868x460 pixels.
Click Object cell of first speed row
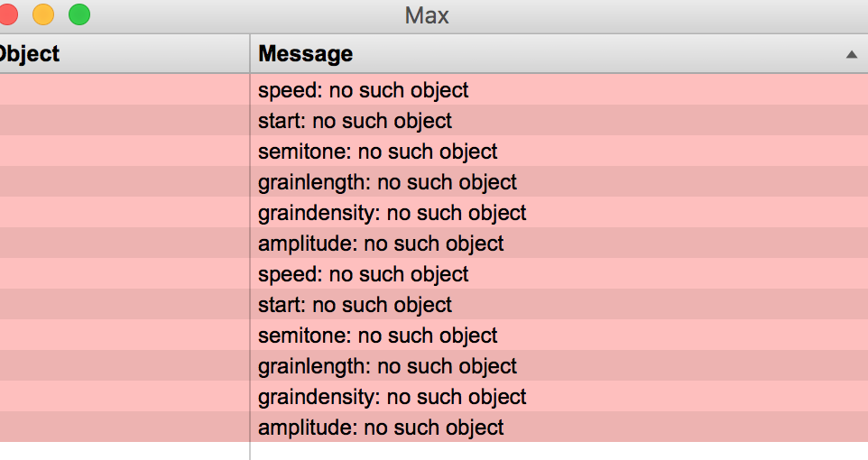click(125, 89)
